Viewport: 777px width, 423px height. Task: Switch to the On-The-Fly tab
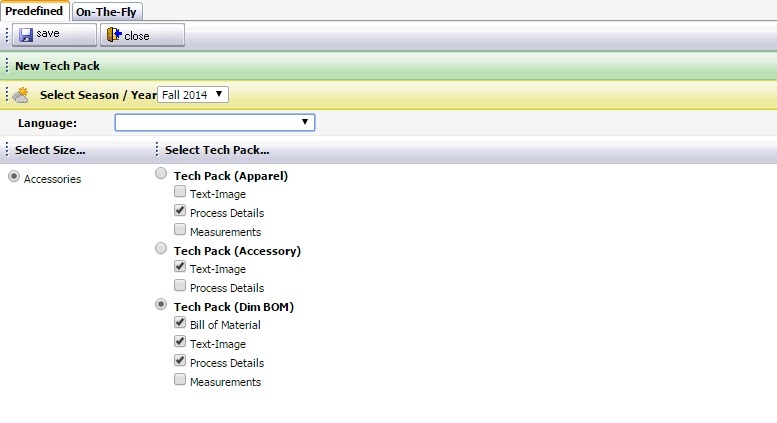(107, 11)
